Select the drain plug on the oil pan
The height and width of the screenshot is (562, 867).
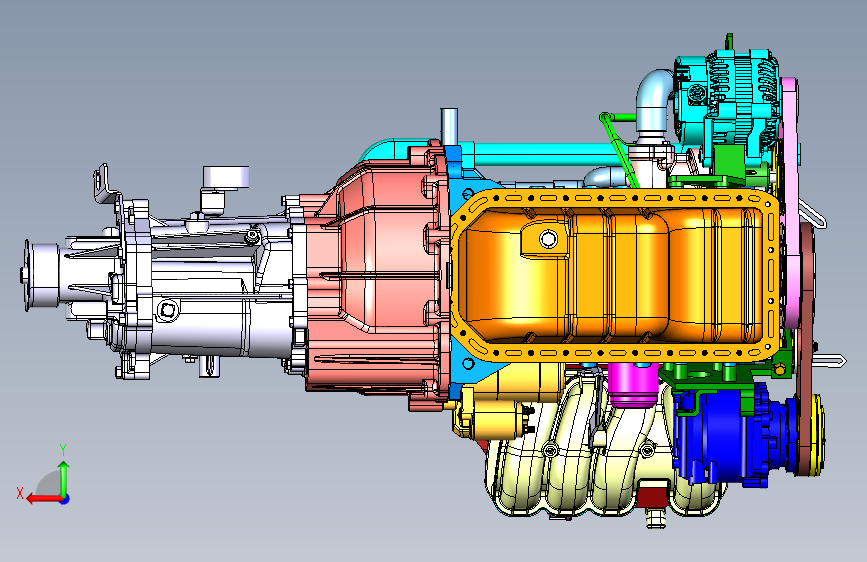[548, 239]
